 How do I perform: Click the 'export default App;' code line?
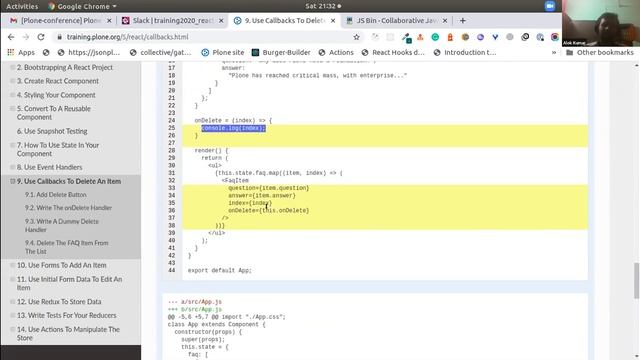[x=220, y=270]
